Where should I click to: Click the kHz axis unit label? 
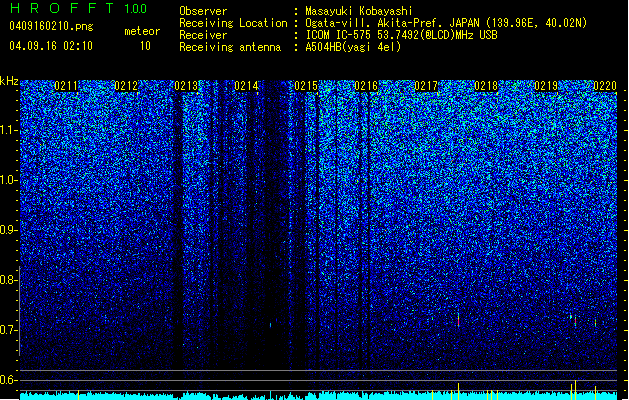coord(9,81)
